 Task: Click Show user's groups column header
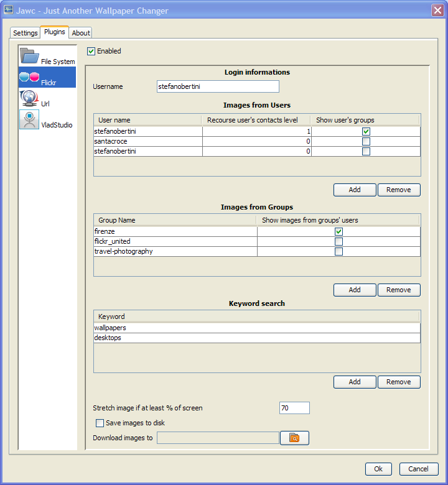(365, 120)
